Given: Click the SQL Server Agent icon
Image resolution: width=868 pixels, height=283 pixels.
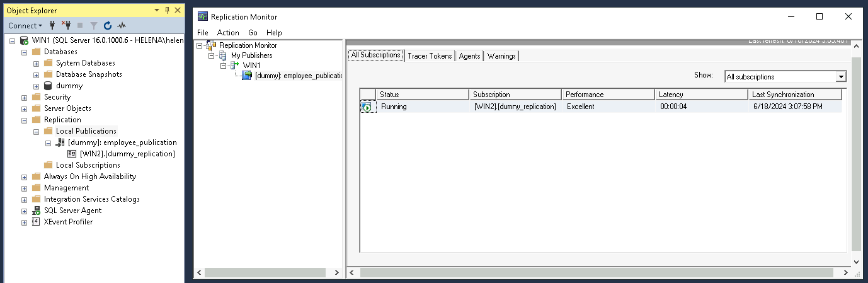Looking at the screenshot, I should coord(36,211).
